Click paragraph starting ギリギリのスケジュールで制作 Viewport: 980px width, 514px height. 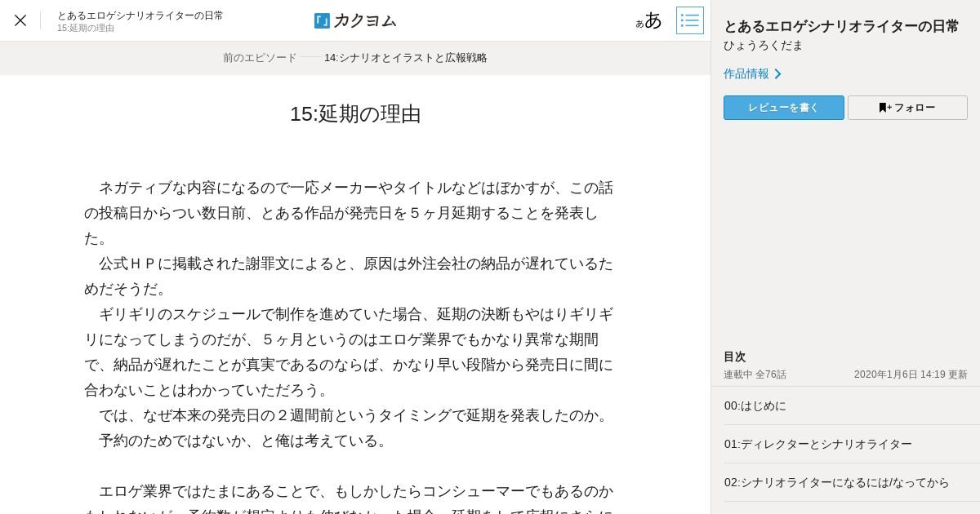click(349, 352)
